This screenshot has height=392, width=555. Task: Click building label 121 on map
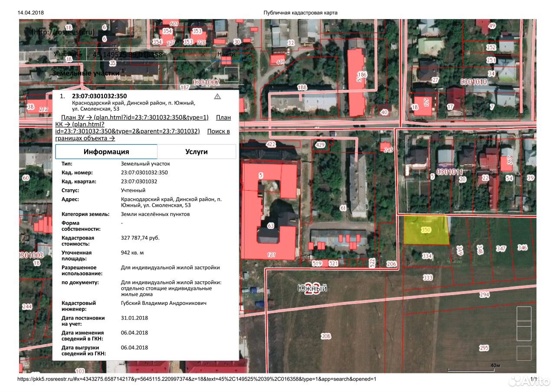tap(271, 255)
